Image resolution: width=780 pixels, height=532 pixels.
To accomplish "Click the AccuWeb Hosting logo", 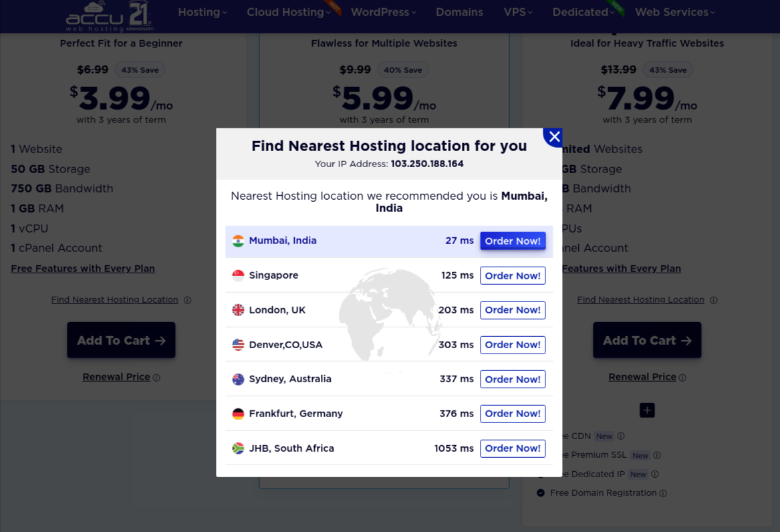I will [110, 16].
